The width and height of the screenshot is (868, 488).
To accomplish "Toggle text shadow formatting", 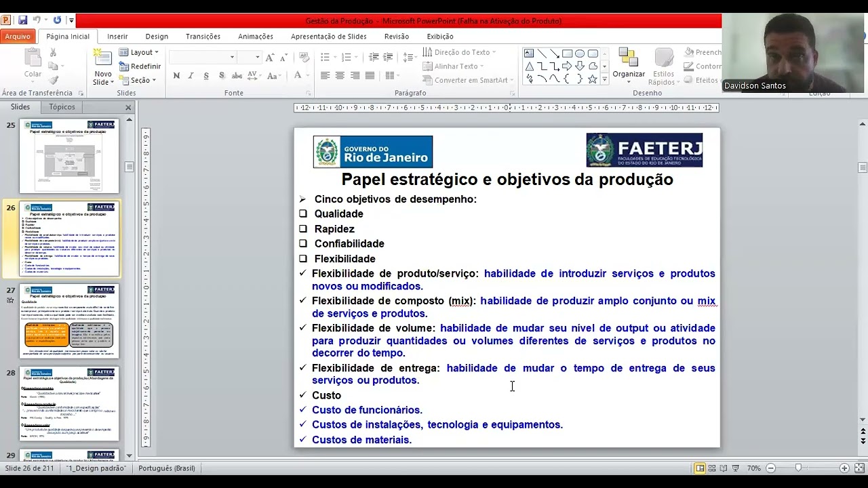I will click(221, 75).
